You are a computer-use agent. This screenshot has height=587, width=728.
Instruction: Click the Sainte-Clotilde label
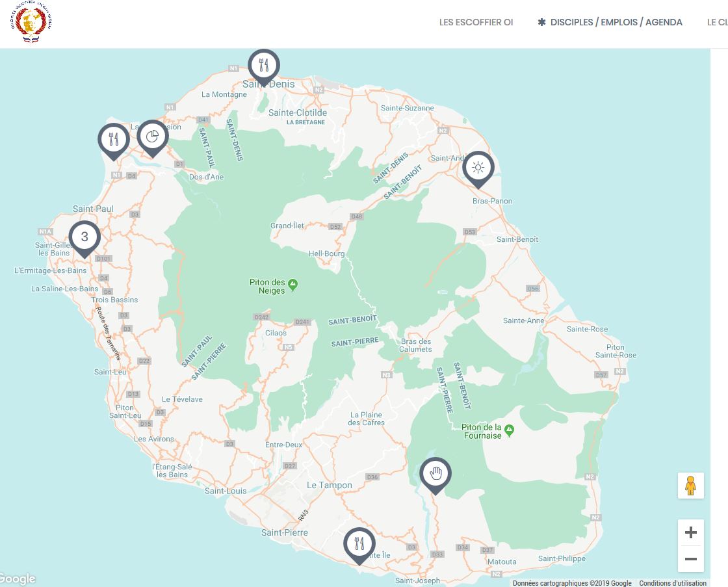pos(298,113)
